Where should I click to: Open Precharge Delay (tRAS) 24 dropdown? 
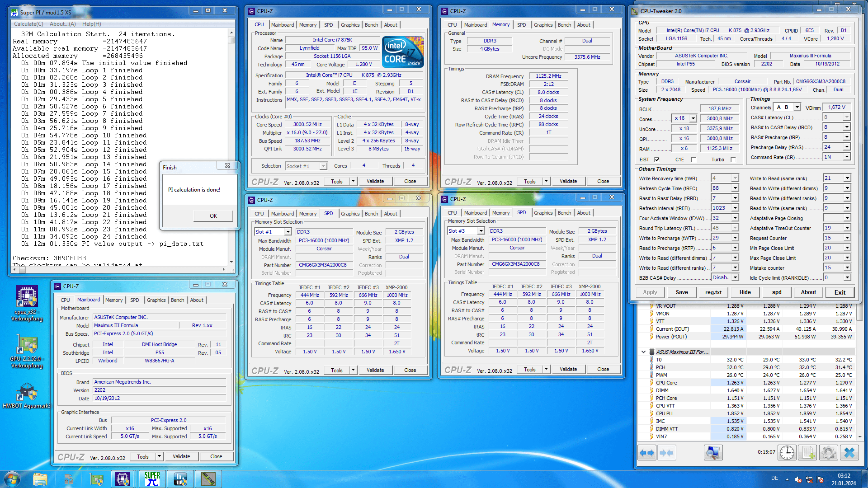(x=847, y=147)
